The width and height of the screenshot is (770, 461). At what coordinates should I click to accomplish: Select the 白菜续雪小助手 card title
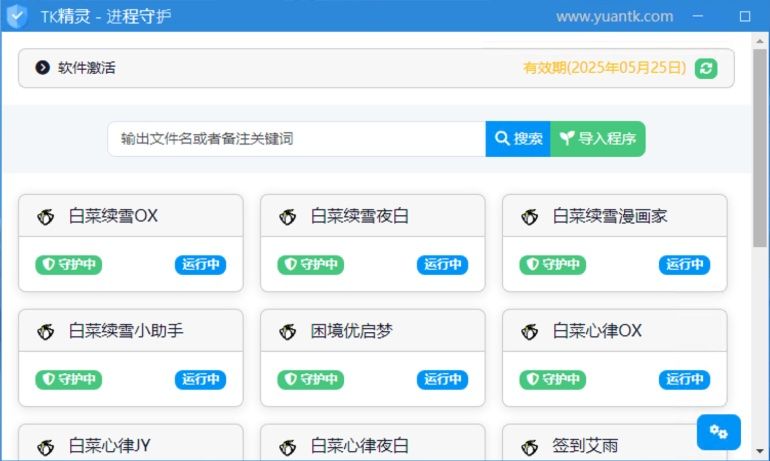(x=126, y=331)
